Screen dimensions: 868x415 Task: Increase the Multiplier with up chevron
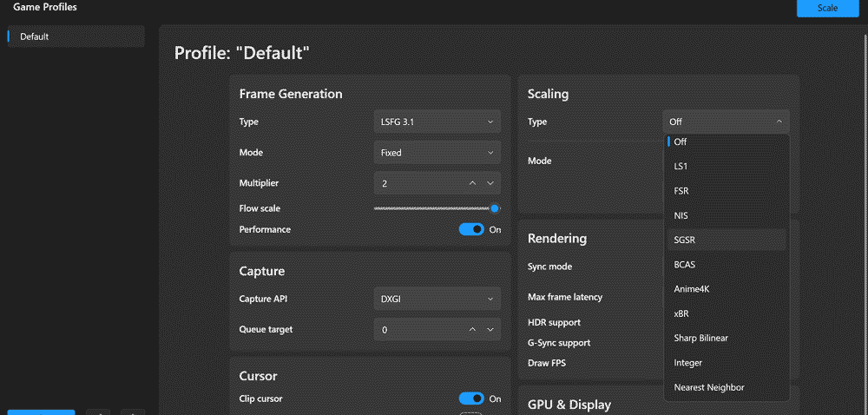tap(472, 183)
